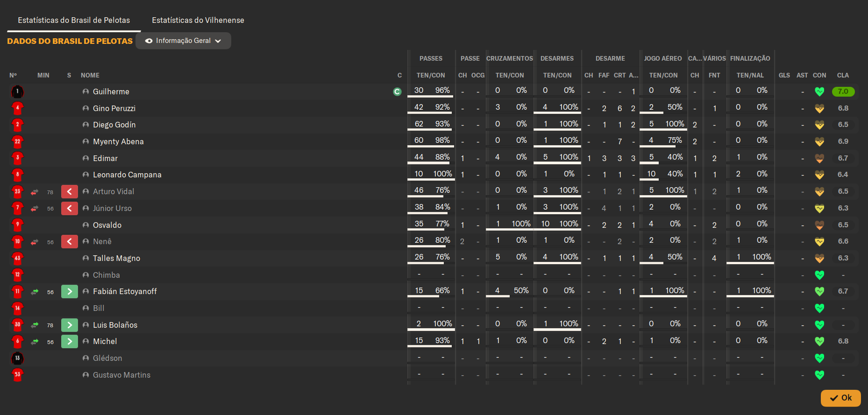Click the FNT column header
This screenshot has width=868, height=415.
click(714, 75)
